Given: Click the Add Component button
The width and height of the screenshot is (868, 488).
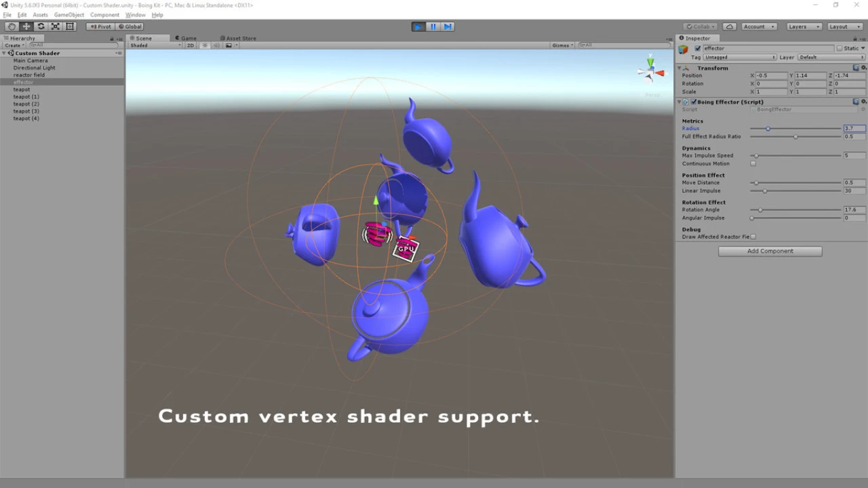Looking at the screenshot, I should (770, 251).
